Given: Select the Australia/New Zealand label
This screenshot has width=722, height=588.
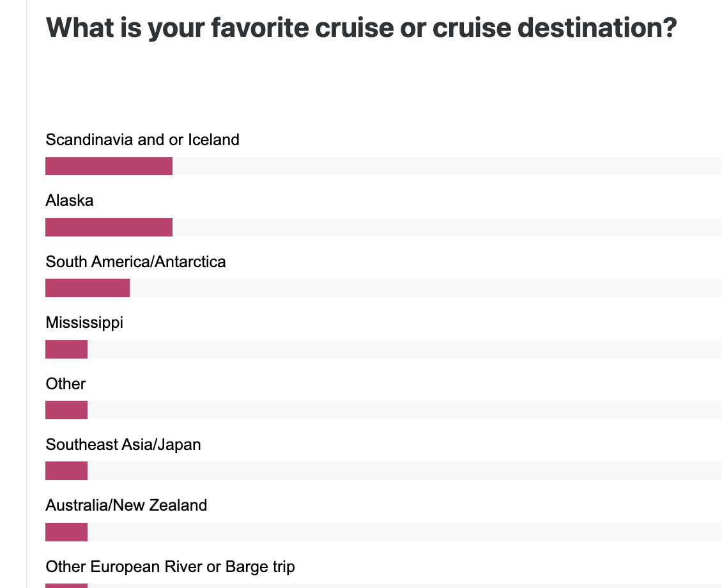Looking at the screenshot, I should click(126, 505).
